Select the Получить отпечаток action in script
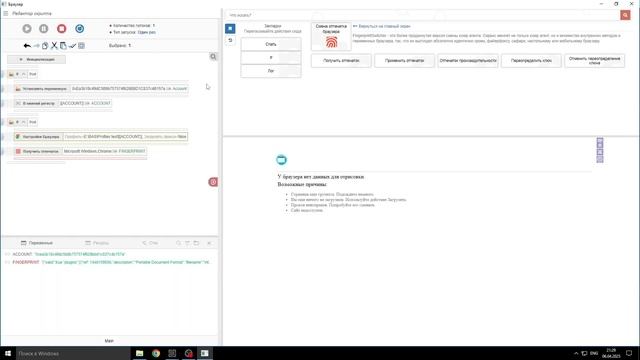The image size is (640, 360). pyautogui.click(x=80, y=151)
